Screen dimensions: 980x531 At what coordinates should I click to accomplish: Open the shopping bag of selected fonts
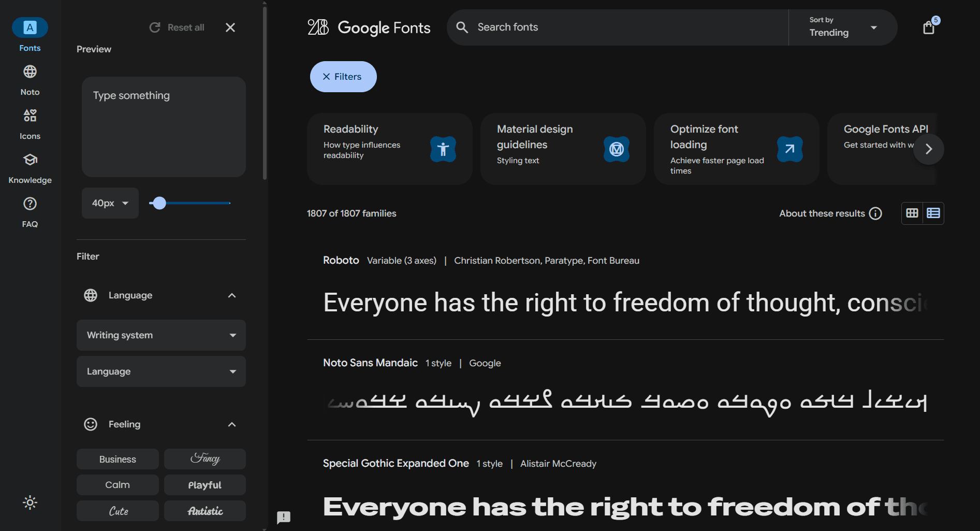[929, 27]
